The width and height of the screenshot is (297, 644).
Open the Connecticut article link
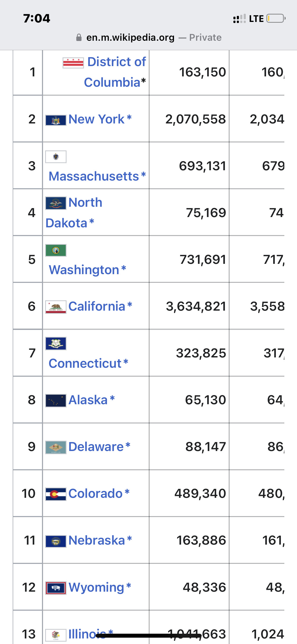tap(85, 364)
